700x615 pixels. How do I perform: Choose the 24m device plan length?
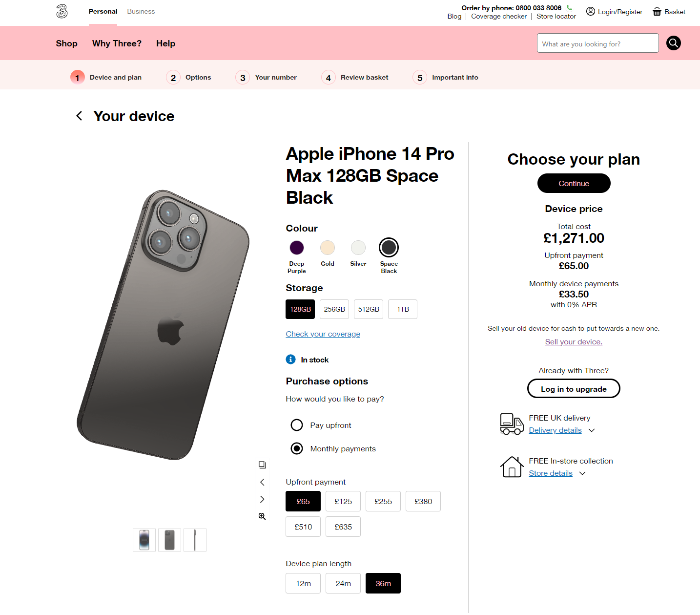click(x=343, y=583)
